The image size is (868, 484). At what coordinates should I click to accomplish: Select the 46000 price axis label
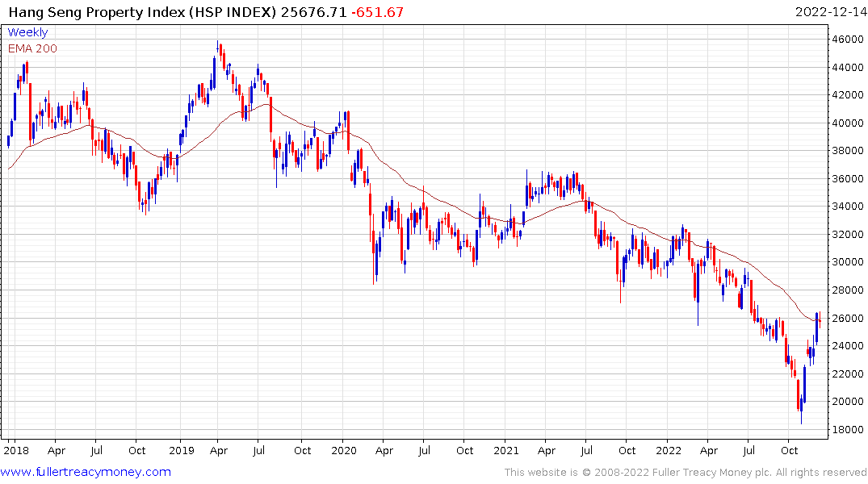847,40
